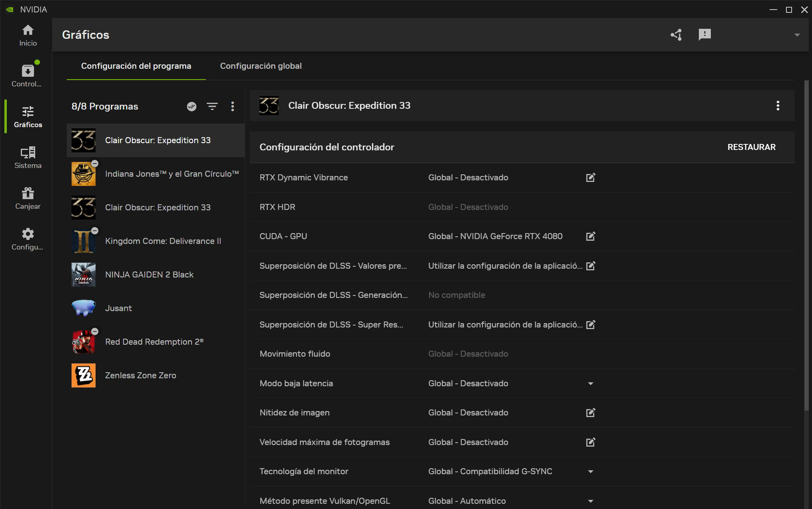
Task: Open the programs list filter icon
Action: point(212,106)
